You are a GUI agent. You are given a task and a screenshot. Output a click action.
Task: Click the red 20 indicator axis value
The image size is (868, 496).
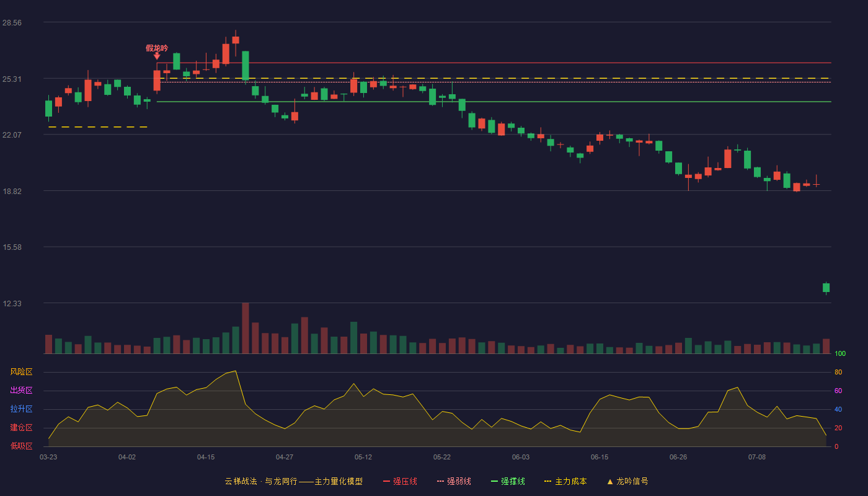(838, 428)
